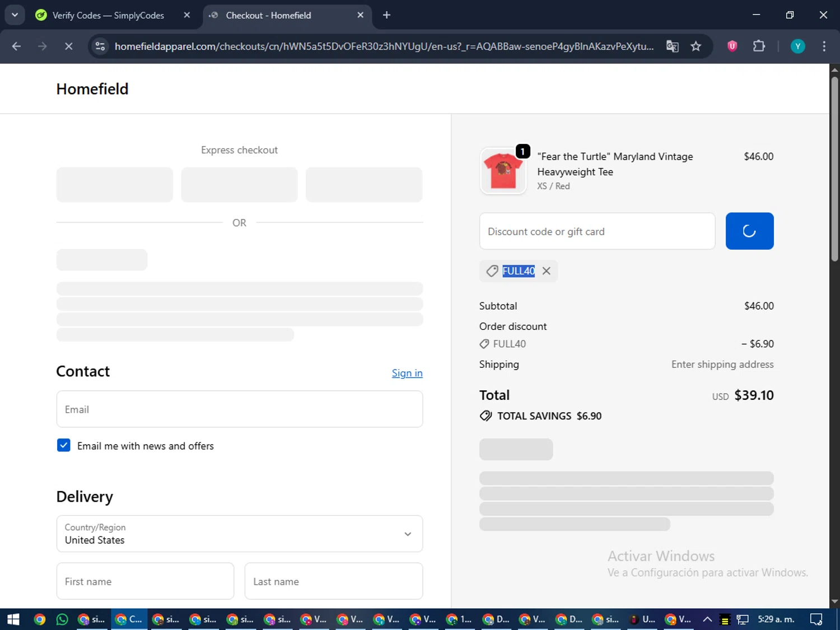Screen dimensions: 840x630
Task: Click the 'Express checkout' heading
Action: click(239, 150)
